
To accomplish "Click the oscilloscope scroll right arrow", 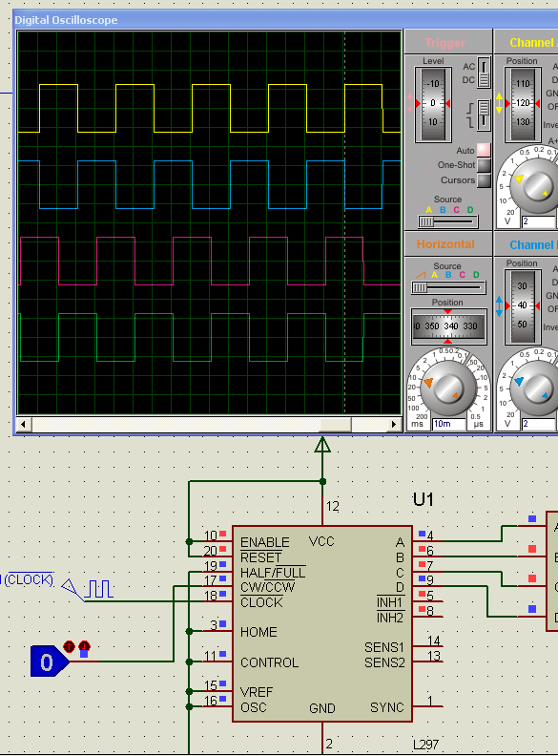I will [x=393, y=424].
